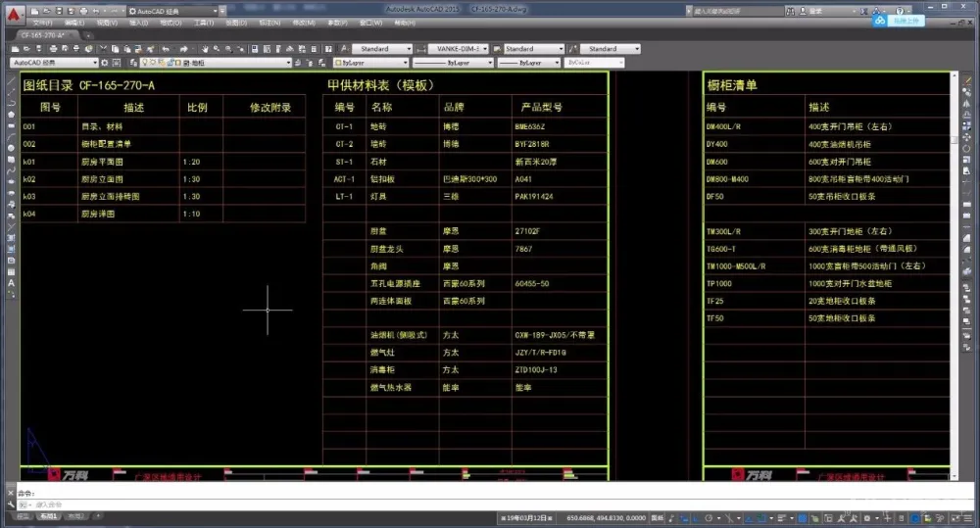
Task: Click the Text Style icon before Standard
Action: (344, 49)
